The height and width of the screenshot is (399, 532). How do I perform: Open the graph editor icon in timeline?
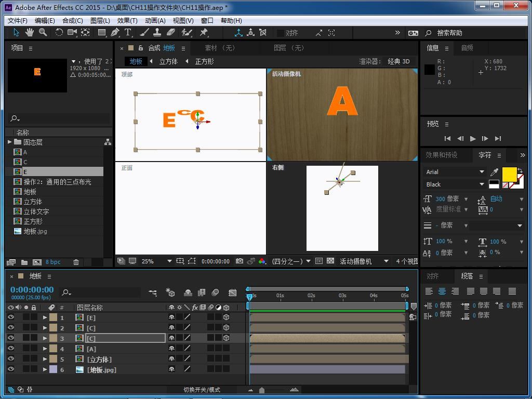232,292
